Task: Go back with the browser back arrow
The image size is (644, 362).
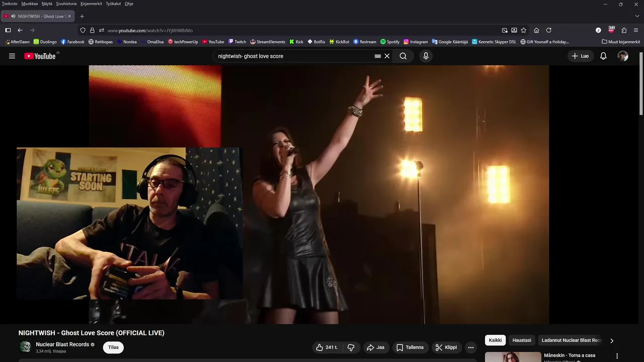Action: click(20, 30)
